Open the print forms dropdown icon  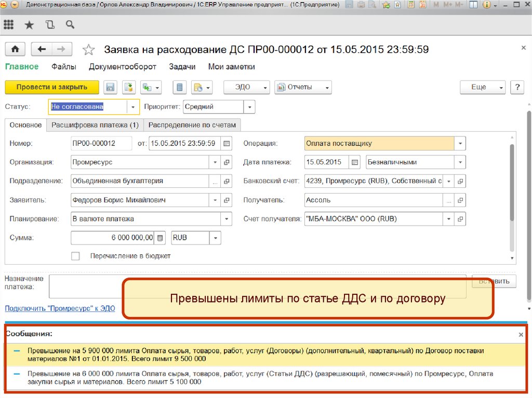[x=202, y=87]
